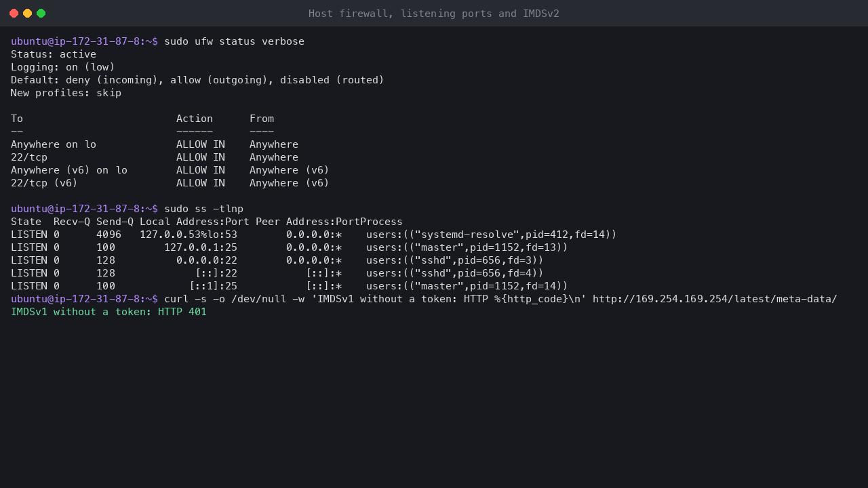868x488 pixels.
Task: Click the '127.0.0.1:25' local address
Action: click(x=201, y=247)
